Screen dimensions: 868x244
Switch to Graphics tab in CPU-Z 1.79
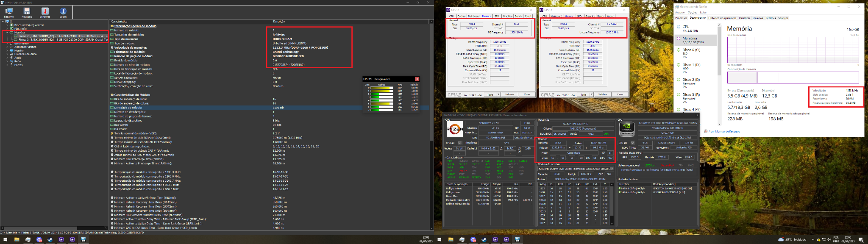tap(507, 16)
